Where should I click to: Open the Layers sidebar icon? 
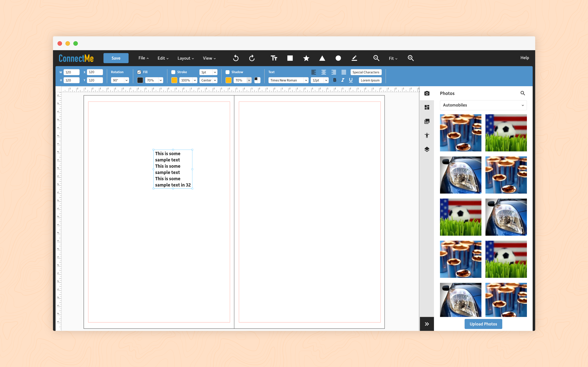tap(427, 149)
